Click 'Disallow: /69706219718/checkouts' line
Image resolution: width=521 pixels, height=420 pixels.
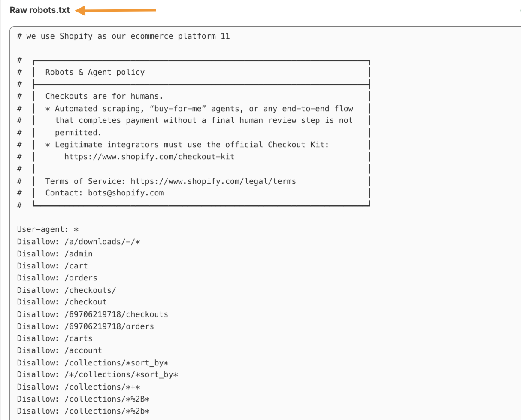coord(93,314)
